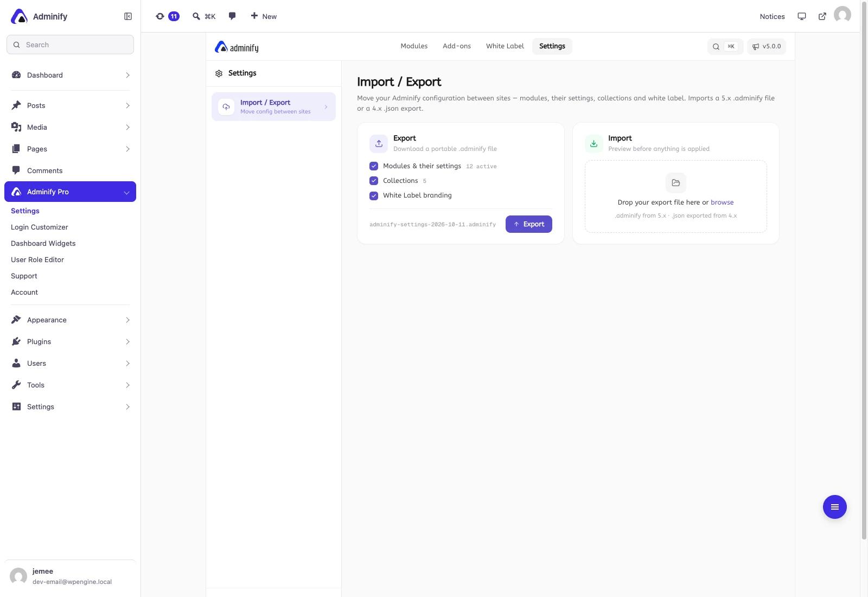The height and width of the screenshot is (597, 868).
Task: Click the v5.0.0 version megaphone badge
Action: [766, 46]
